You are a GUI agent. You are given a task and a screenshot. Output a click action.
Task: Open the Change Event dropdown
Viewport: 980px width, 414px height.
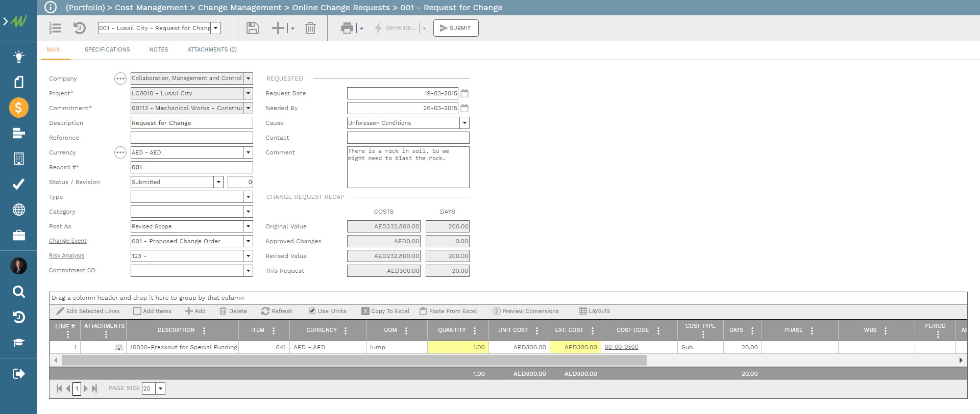248,241
